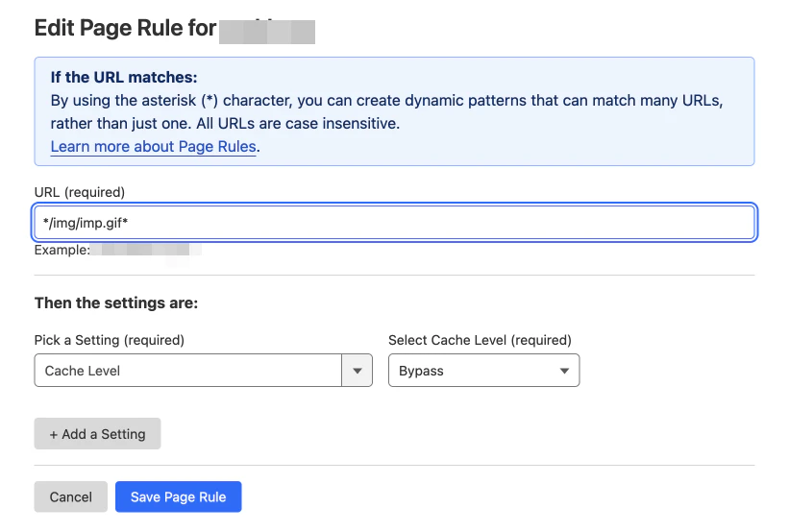
Task: Open the Learn more about Page Rules link
Action: 153,146
